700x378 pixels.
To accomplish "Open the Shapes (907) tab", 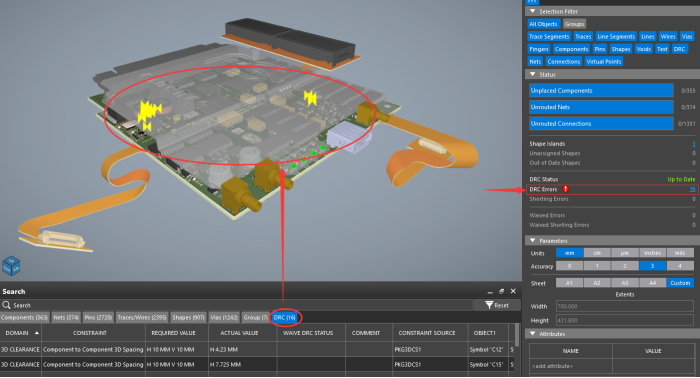I will pyautogui.click(x=188, y=317).
